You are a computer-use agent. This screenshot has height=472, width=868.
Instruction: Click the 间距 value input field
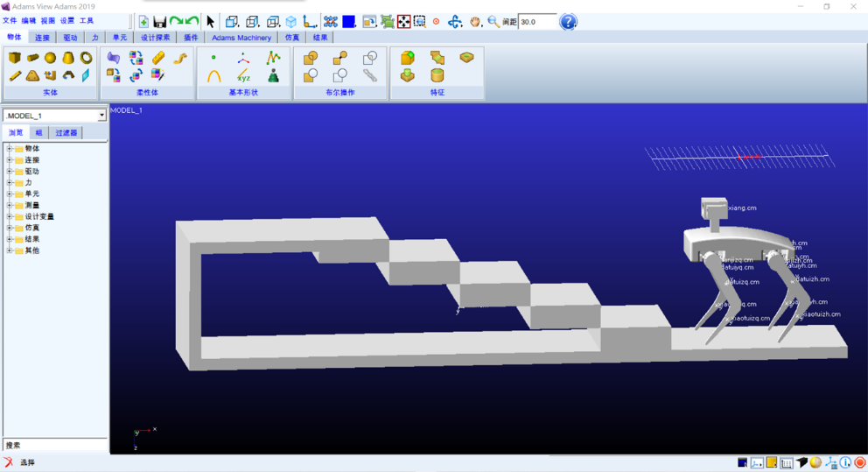tap(536, 22)
